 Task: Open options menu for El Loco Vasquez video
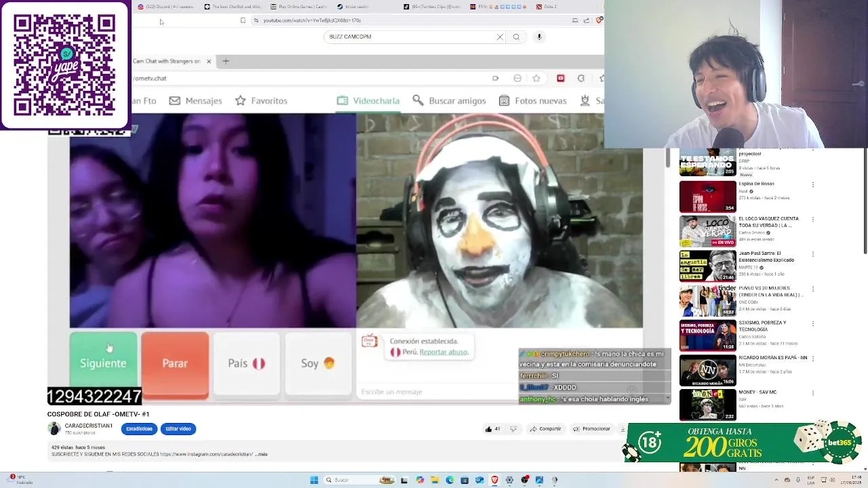pos(812,219)
